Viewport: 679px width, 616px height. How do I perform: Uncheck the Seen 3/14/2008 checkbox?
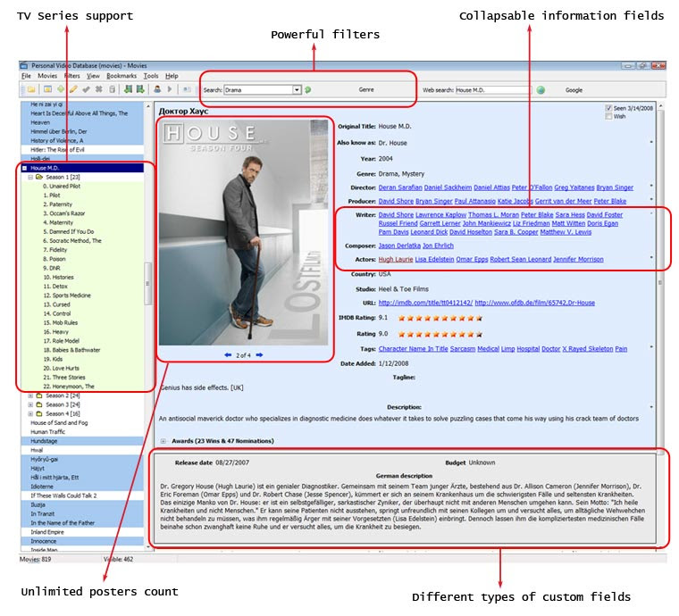pyautogui.click(x=608, y=108)
